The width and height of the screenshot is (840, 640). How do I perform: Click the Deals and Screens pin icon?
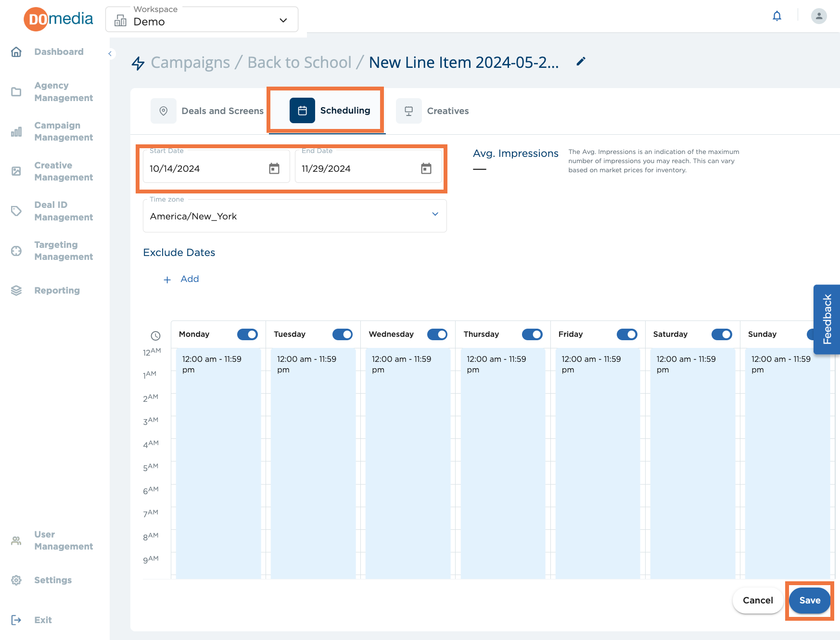pos(164,111)
